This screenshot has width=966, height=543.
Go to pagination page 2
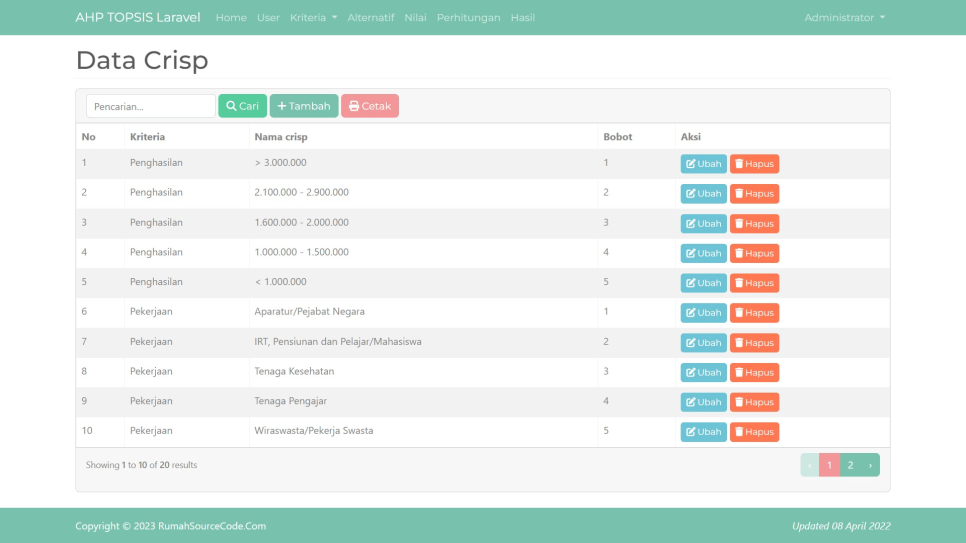850,465
